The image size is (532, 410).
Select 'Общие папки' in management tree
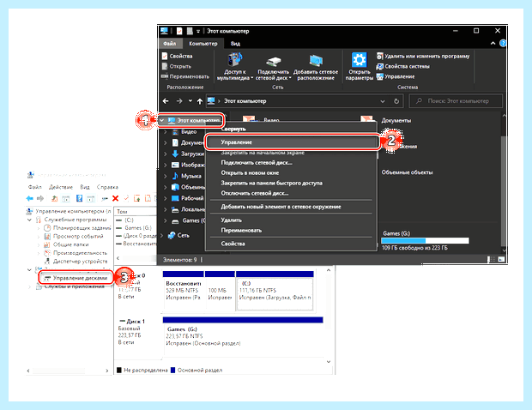[70, 244]
